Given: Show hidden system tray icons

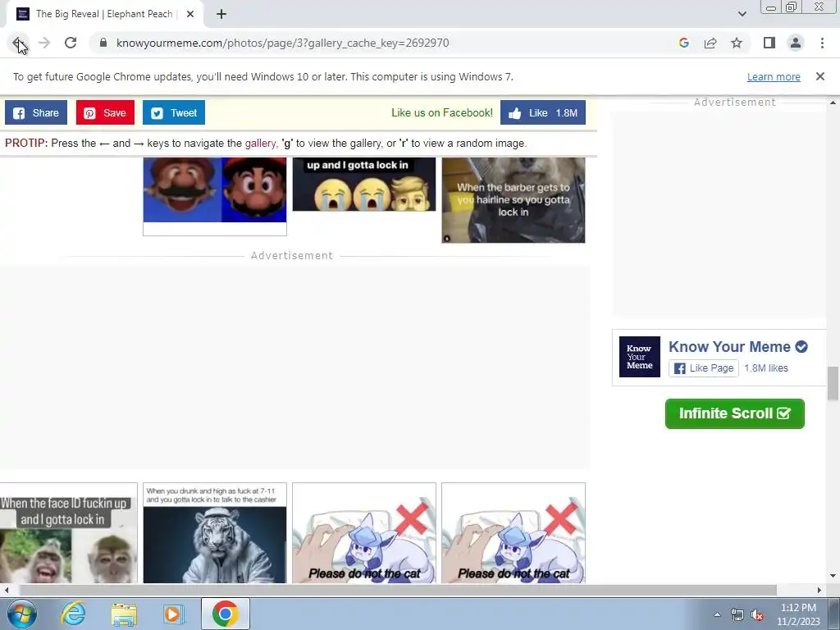Looking at the screenshot, I should coord(717,614).
